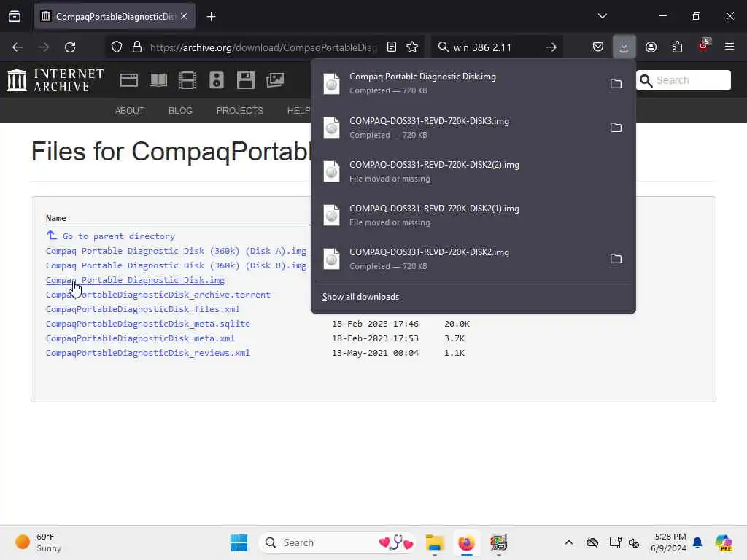This screenshot has width=747, height=560.
Task: Open CompaqPortableDiagnosticDisk_files.xml link
Action: point(142,309)
